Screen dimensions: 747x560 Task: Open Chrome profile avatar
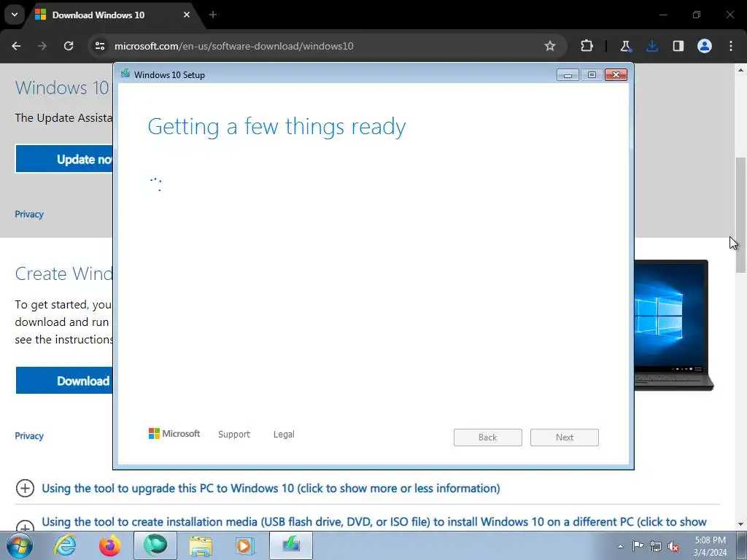(705, 46)
